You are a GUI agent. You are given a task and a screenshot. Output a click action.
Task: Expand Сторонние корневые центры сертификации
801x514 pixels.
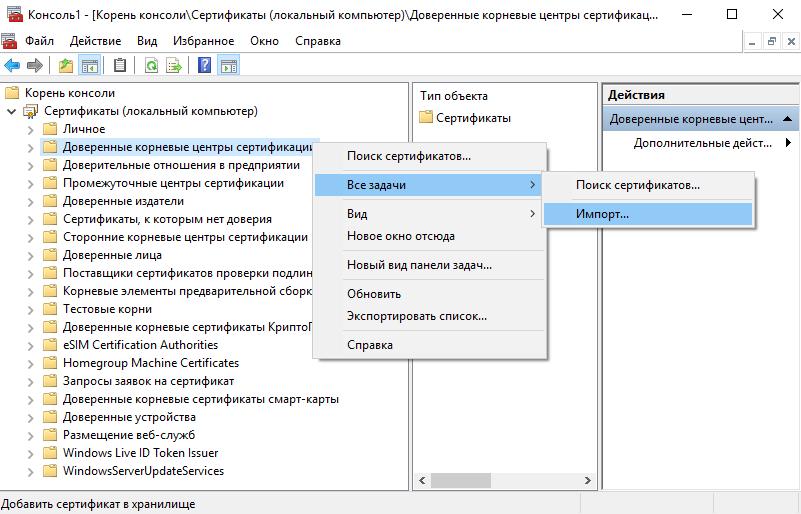point(31,238)
